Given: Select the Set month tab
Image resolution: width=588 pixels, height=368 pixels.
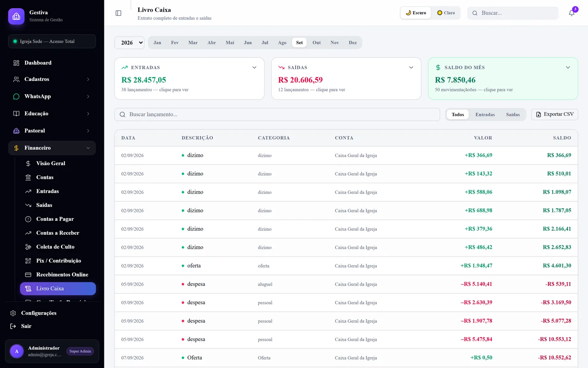Looking at the screenshot, I should [x=300, y=43].
